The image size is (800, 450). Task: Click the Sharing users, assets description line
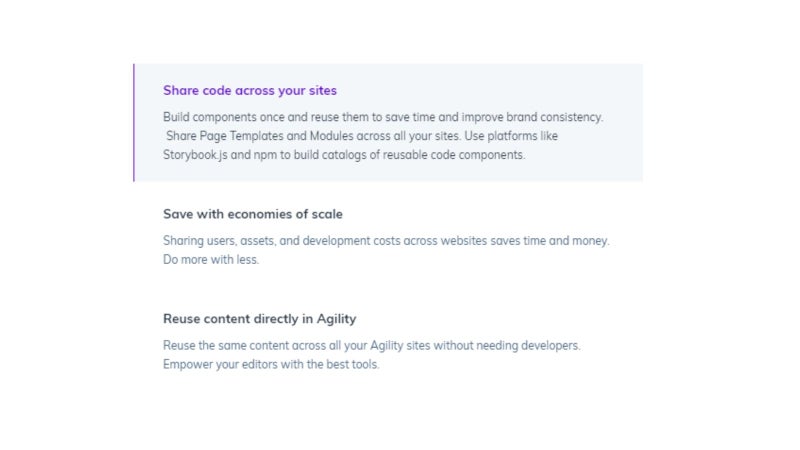point(386,241)
